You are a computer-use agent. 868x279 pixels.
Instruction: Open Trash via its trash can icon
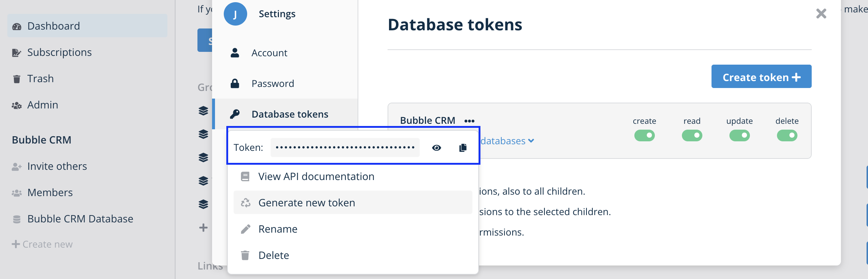click(16, 79)
